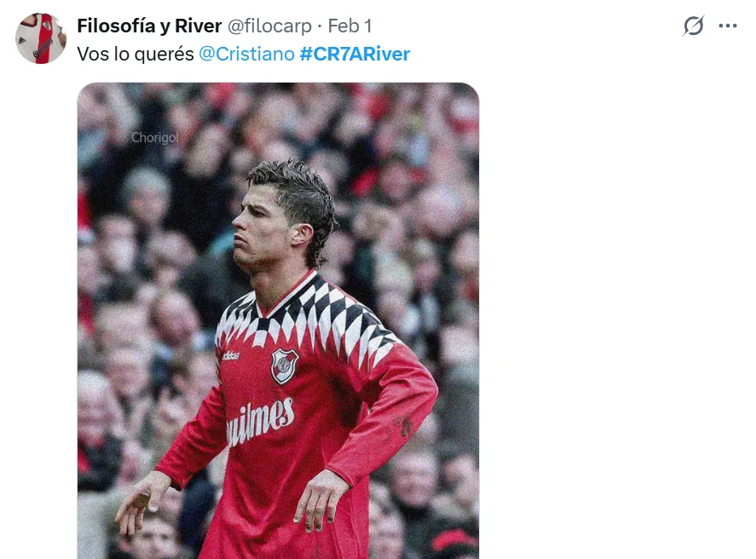Click the Filosofía y River profile avatar

click(x=41, y=38)
